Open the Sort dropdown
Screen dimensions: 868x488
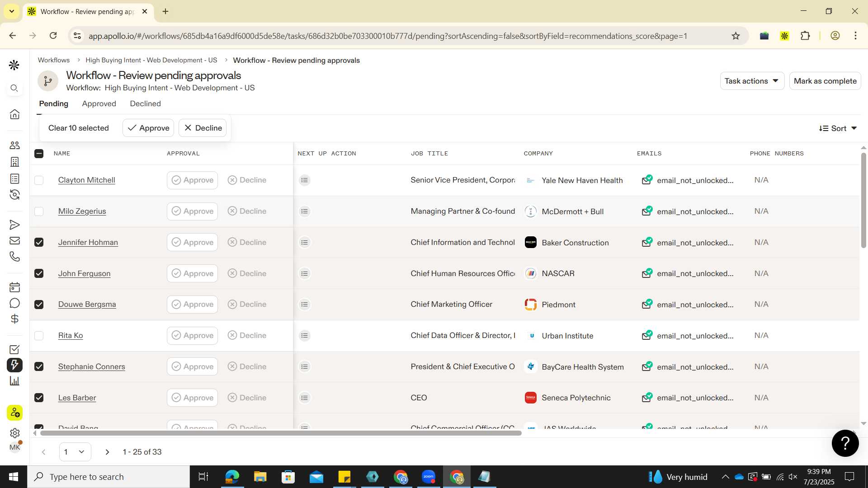[838, 128]
